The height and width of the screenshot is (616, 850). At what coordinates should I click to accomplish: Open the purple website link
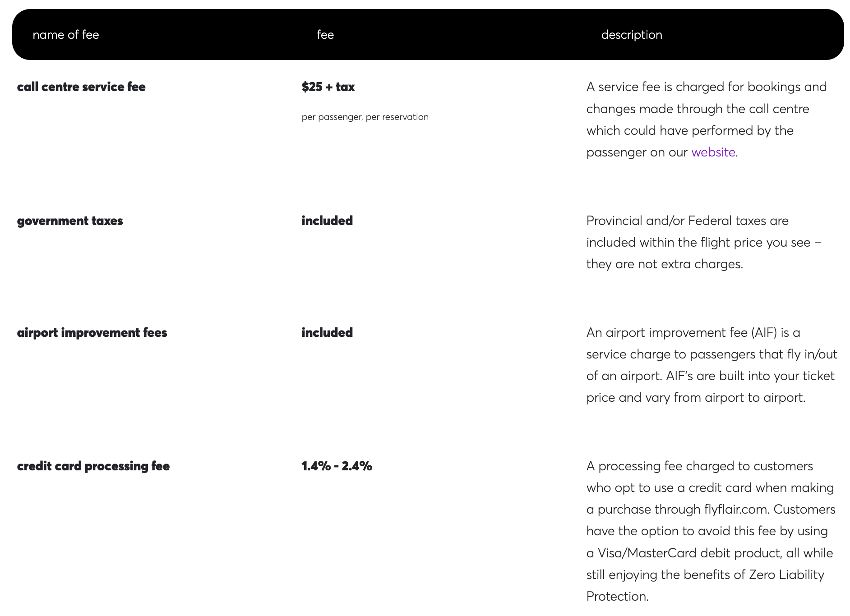[713, 152]
